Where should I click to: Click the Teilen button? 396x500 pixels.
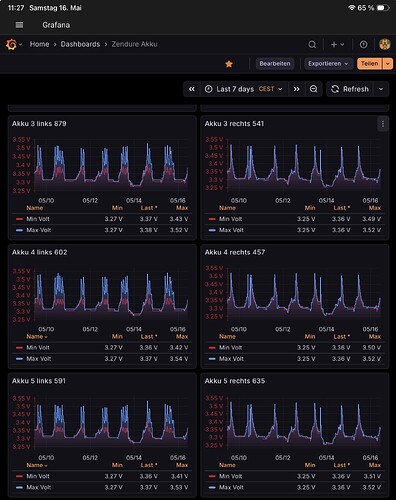coord(370,64)
